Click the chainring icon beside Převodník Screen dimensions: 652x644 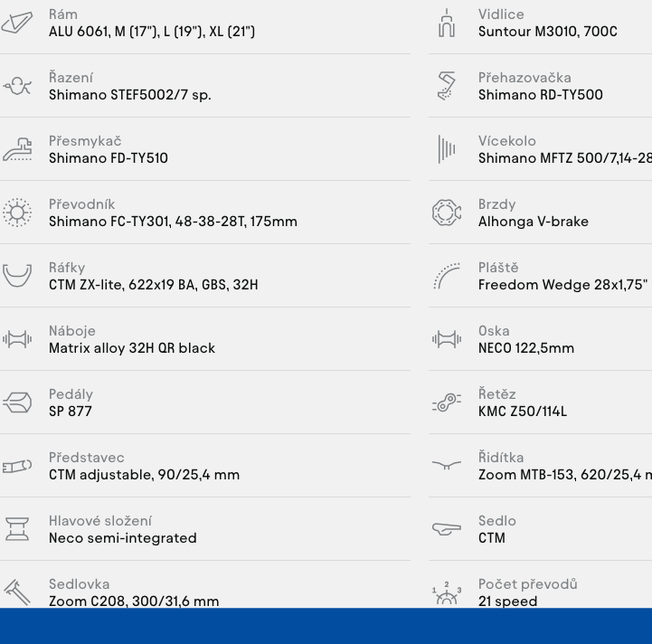point(17,213)
